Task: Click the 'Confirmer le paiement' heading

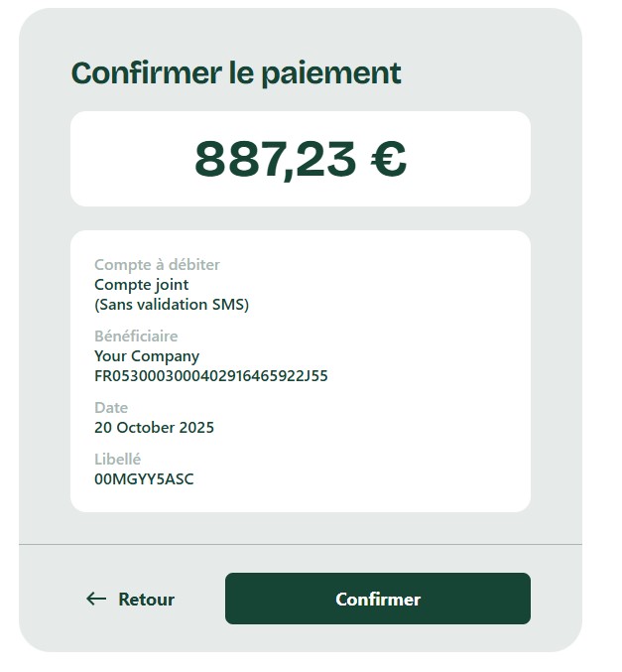Action: [x=236, y=73]
